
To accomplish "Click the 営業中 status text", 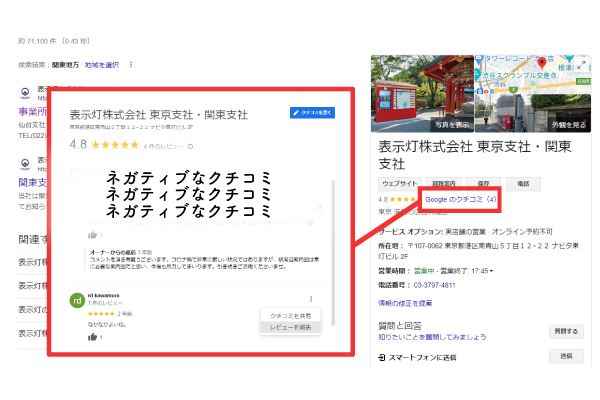I will [x=424, y=271].
